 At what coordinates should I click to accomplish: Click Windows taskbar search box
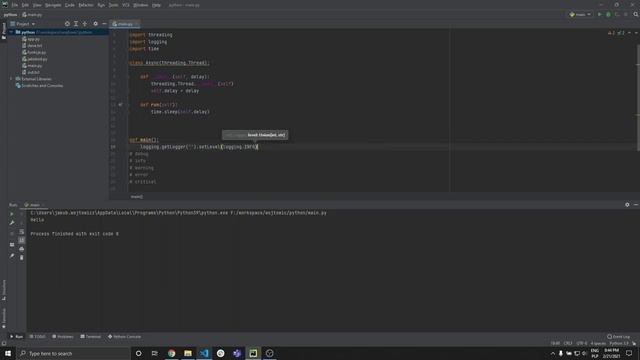pyautogui.click(x=73, y=353)
